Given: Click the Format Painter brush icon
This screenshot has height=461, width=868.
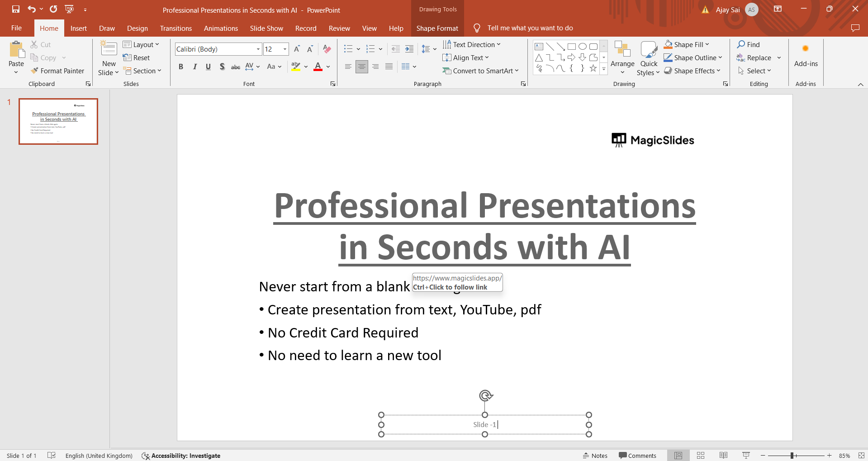Looking at the screenshot, I should click(34, 71).
